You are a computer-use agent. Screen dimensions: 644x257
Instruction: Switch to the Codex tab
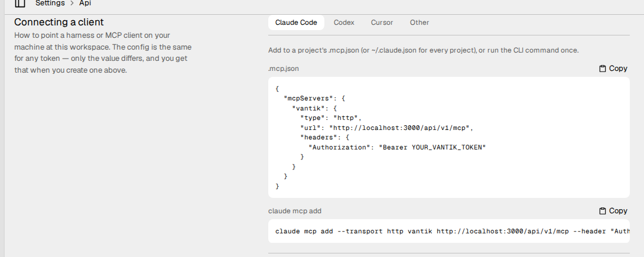(x=344, y=22)
